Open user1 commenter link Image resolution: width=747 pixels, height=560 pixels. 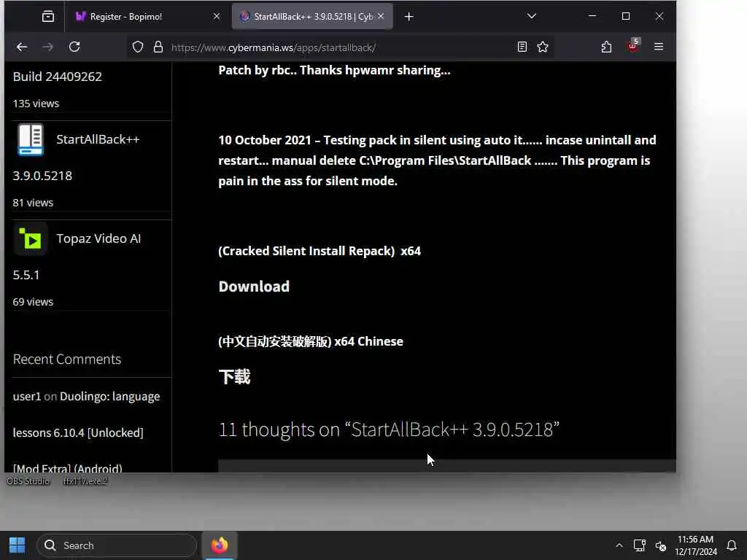click(27, 396)
